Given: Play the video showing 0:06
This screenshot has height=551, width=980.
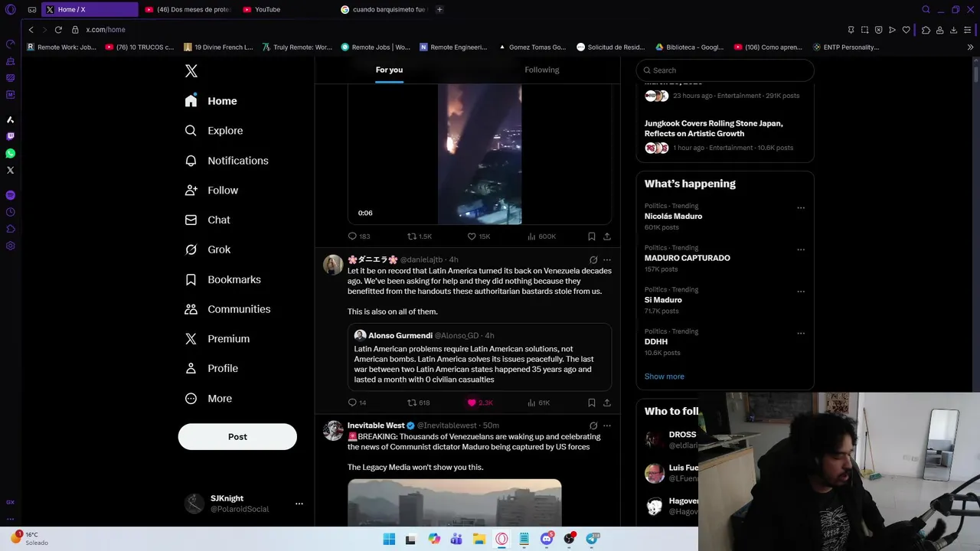Looking at the screenshot, I should tap(479, 155).
